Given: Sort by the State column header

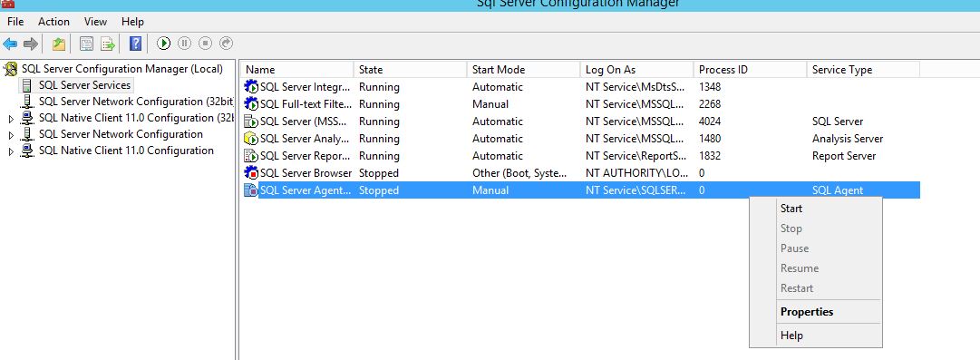Looking at the screenshot, I should pos(410,70).
